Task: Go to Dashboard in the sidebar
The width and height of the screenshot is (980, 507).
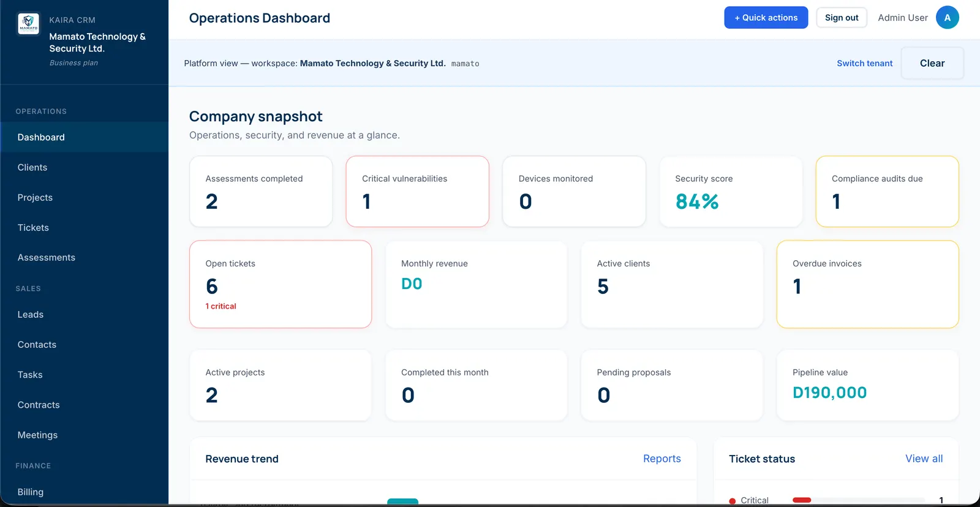Action: point(85,137)
